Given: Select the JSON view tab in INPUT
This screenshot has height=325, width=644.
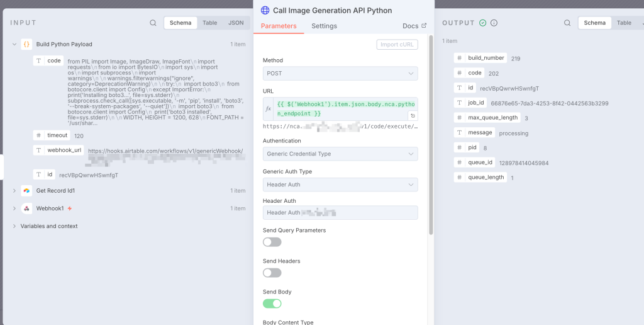Looking at the screenshot, I should (x=236, y=23).
